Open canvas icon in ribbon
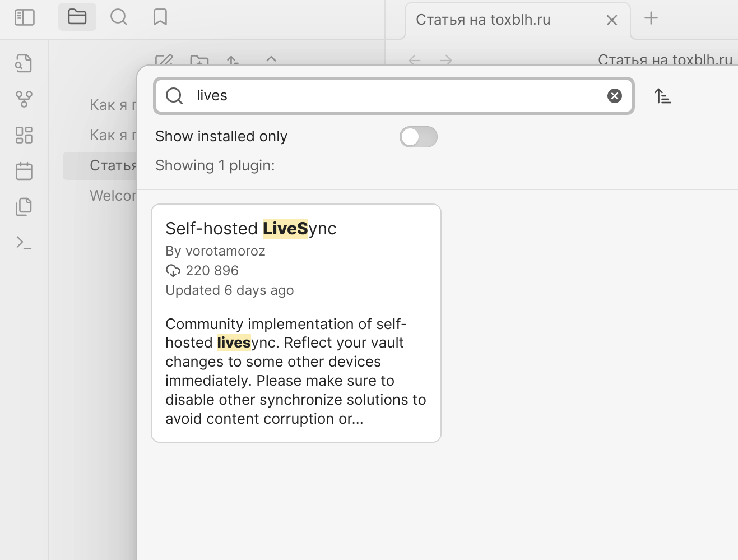 pyautogui.click(x=24, y=135)
